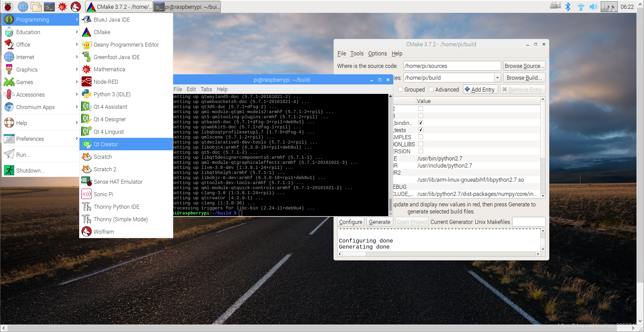The height and width of the screenshot is (332, 644).
Task: Check the ION_LIBS option checkbox
Action: tap(421, 144)
